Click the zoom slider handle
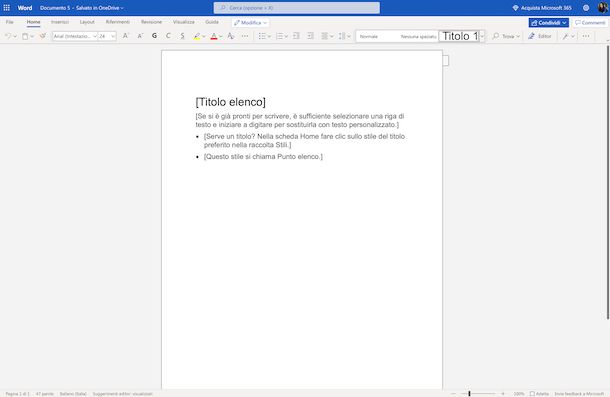This screenshot has width=610, height=397. tap(470, 394)
